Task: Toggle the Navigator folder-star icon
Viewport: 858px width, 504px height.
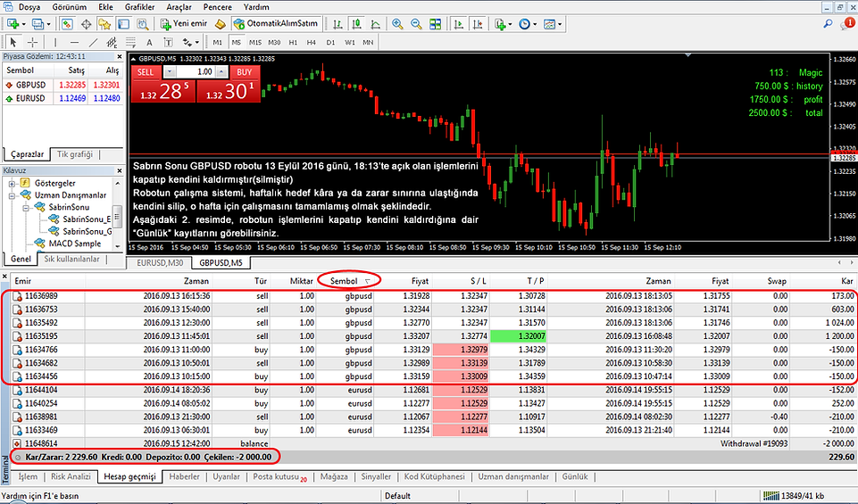Action: [x=104, y=24]
